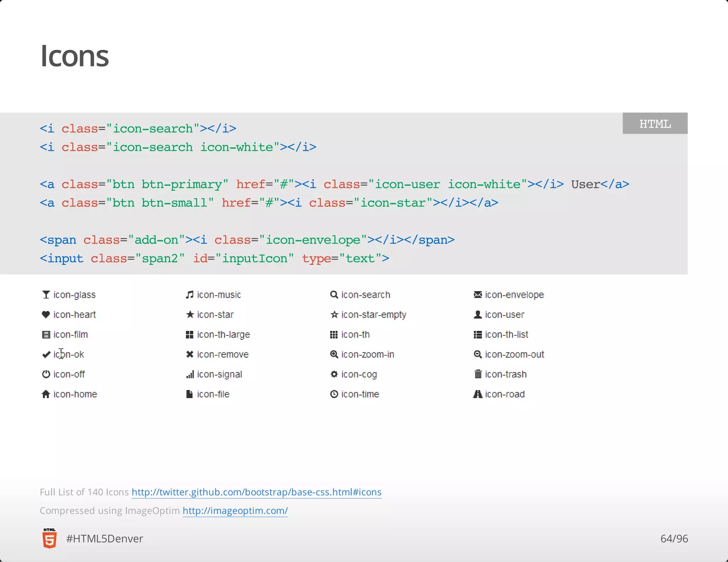Click the 64/96 slide counter
The image size is (728, 562).
pyautogui.click(x=674, y=539)
